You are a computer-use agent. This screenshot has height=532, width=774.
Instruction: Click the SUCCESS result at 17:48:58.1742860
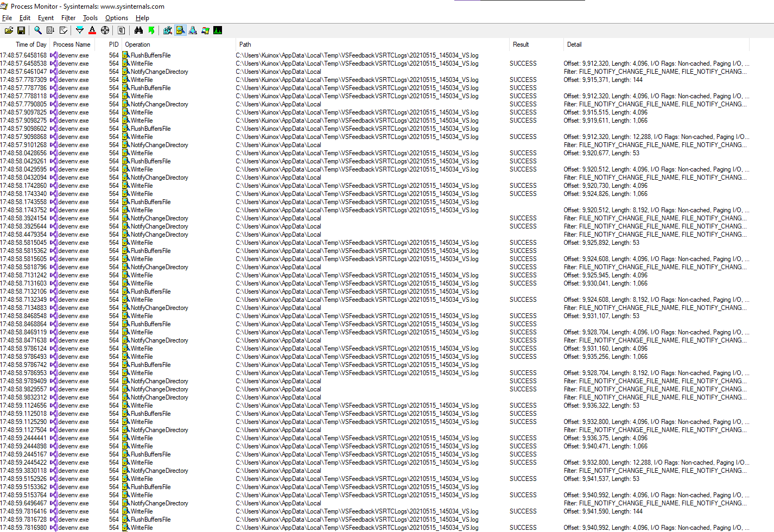tap(523, 186)
